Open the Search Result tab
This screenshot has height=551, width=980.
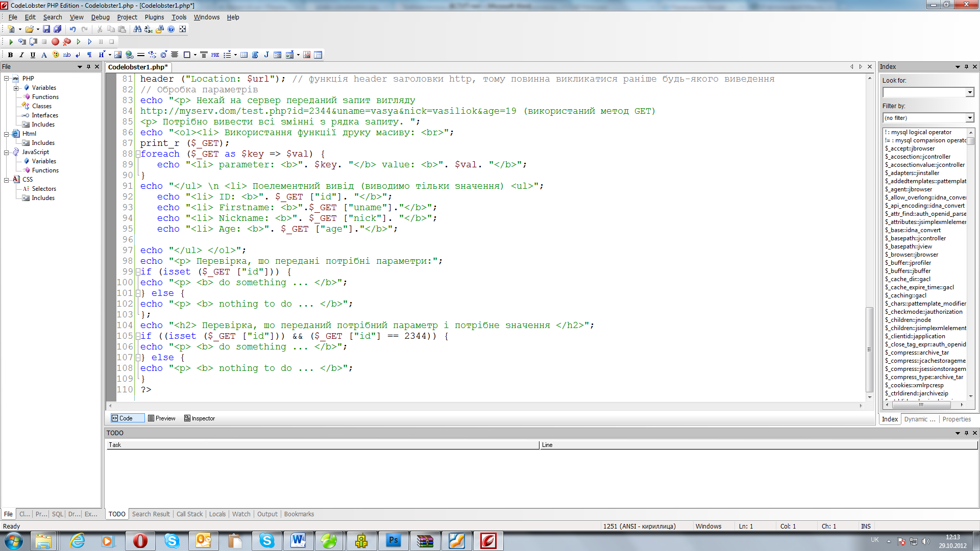pos(151,514)
